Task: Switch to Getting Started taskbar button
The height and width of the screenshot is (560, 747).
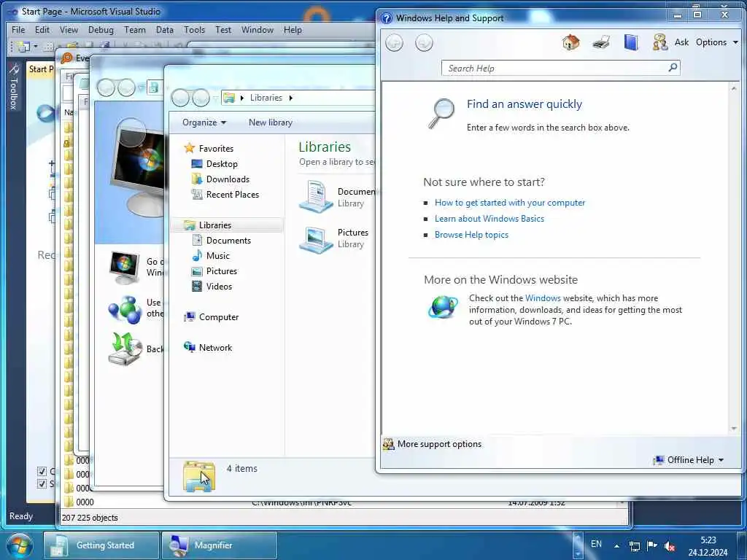Action: click(101, 545)
